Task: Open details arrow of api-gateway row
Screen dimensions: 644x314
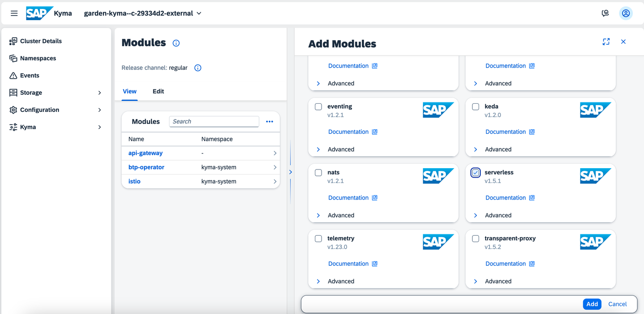Action: coord(275,153)
